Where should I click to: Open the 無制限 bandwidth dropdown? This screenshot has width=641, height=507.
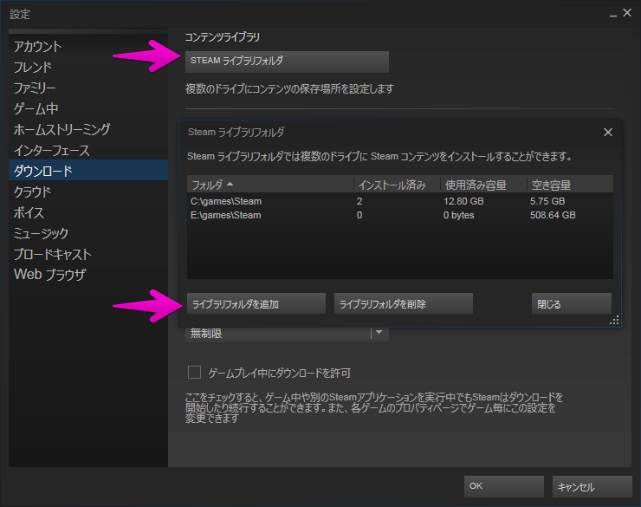[x=379, y=333]
